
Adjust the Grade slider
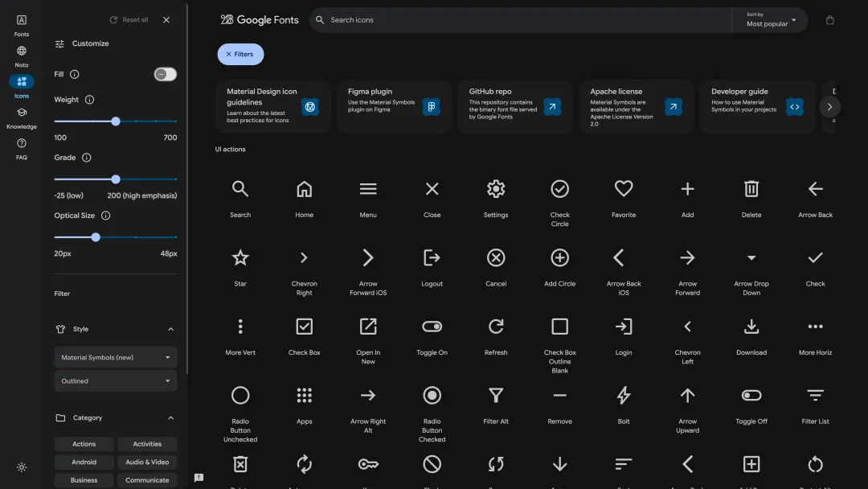pyautogui.click(x=116, y=179)
